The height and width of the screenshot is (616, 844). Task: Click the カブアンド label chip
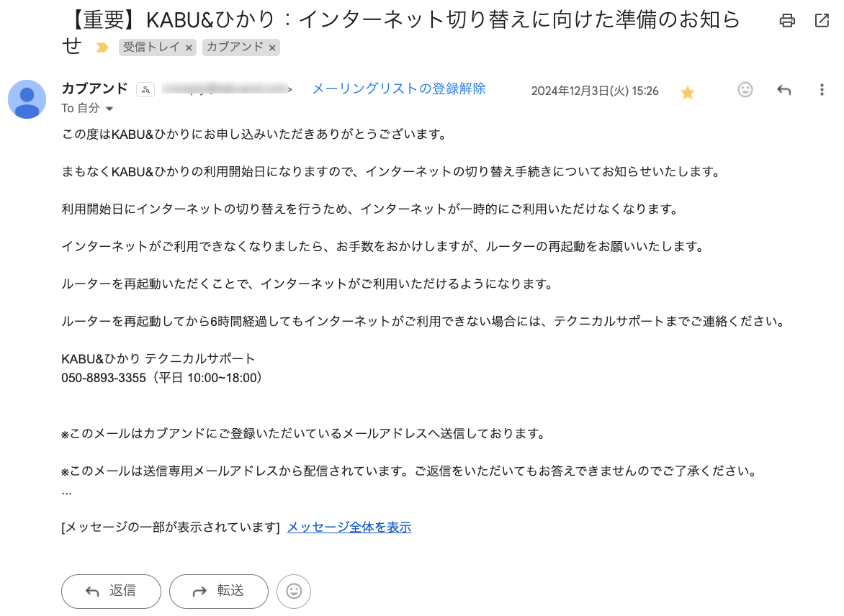coord(235,47)
